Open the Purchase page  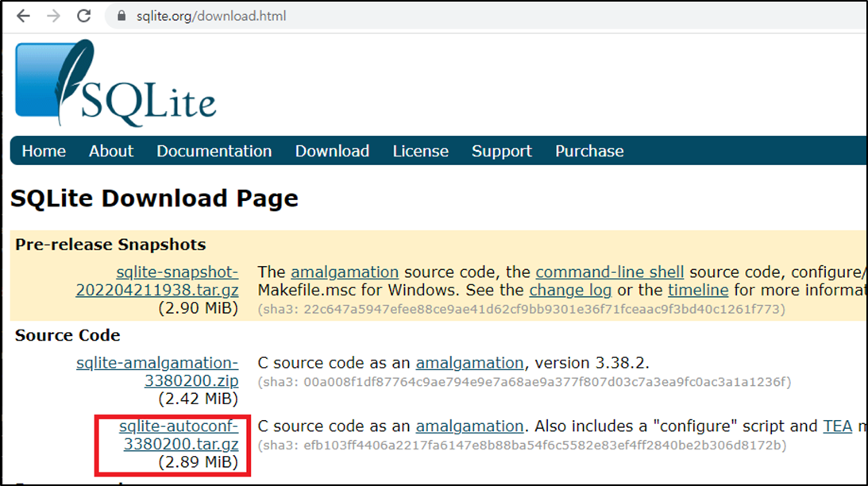point(589,151)
